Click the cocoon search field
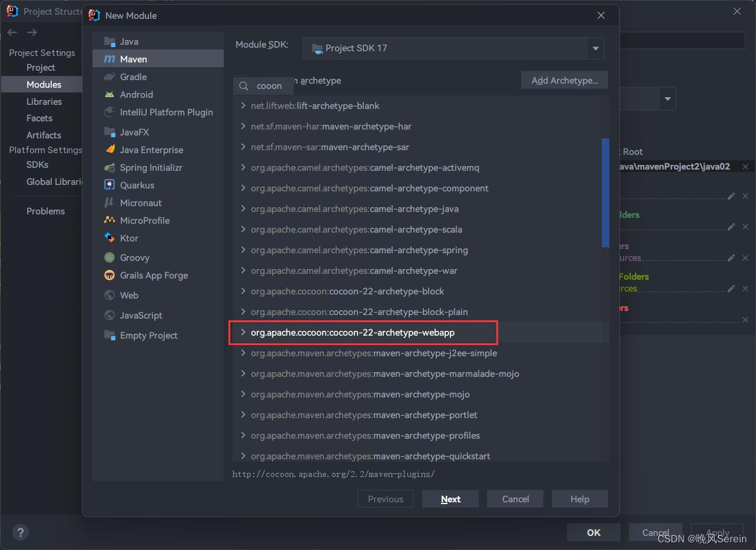 tap(263, 86)
